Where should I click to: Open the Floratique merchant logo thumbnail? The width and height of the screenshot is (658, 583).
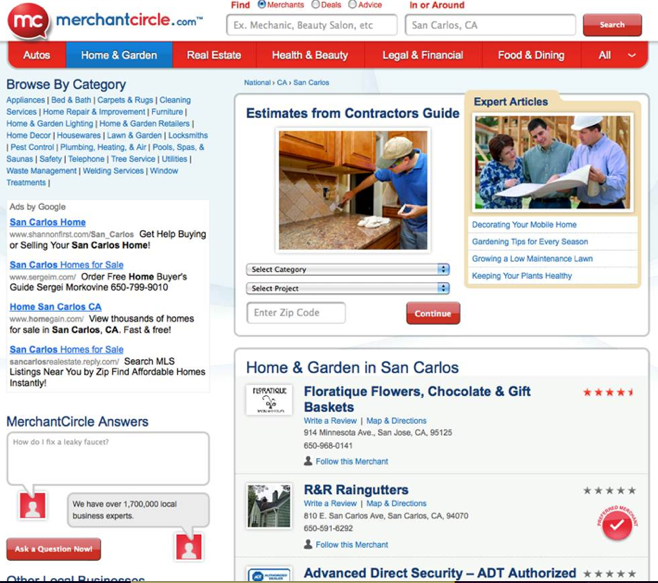coord(269,400)
